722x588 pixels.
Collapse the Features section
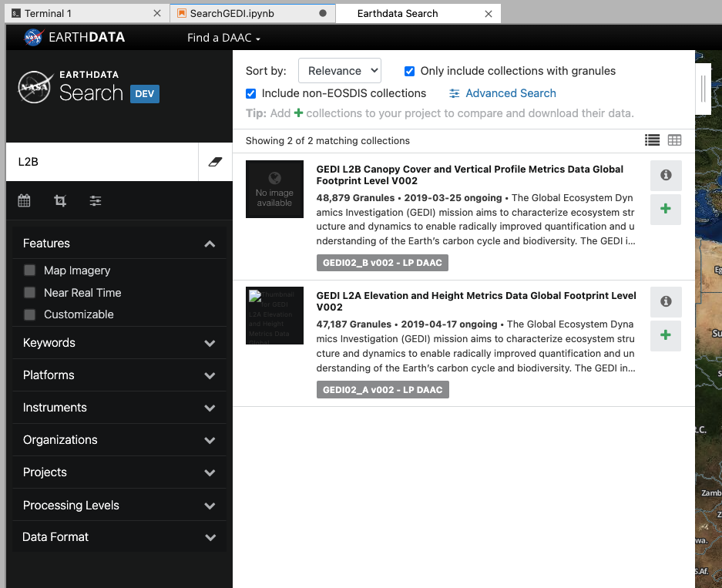point(119,243)
